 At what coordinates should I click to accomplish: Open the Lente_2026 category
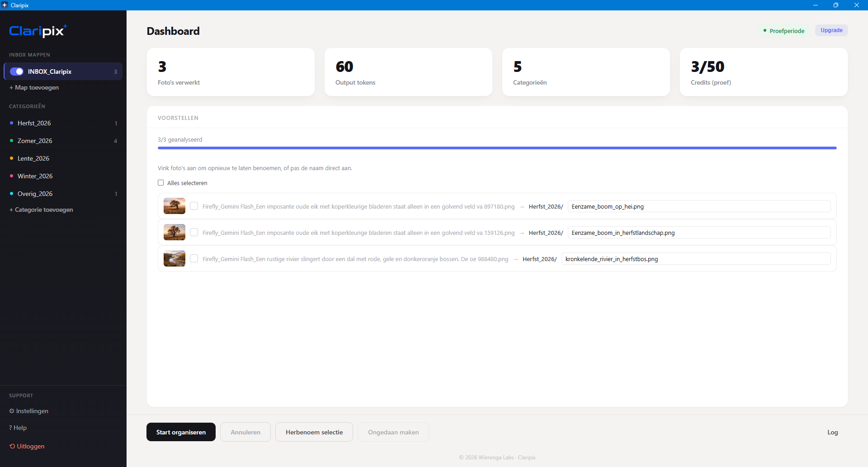(x=63, y=158)
